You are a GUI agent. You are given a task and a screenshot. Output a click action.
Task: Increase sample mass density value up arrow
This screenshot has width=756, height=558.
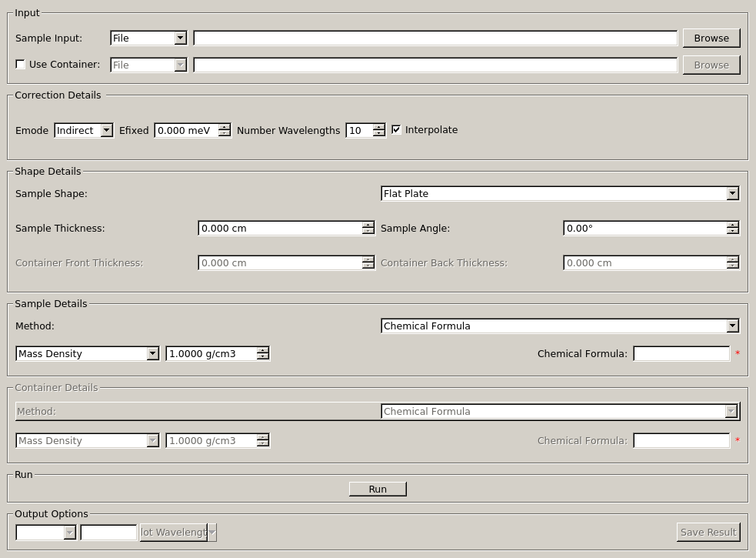click(x=263, y=350)
